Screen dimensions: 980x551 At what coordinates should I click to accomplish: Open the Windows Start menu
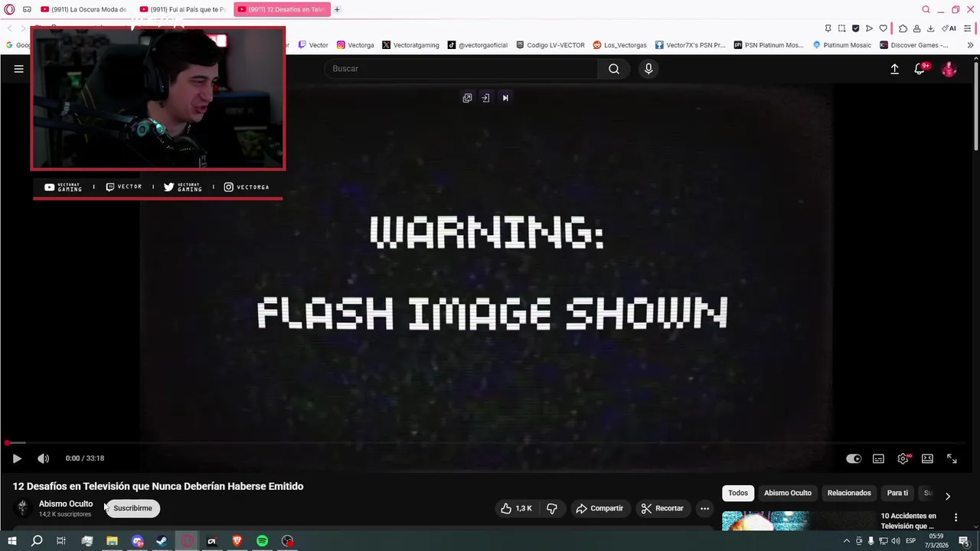[11, 541]
